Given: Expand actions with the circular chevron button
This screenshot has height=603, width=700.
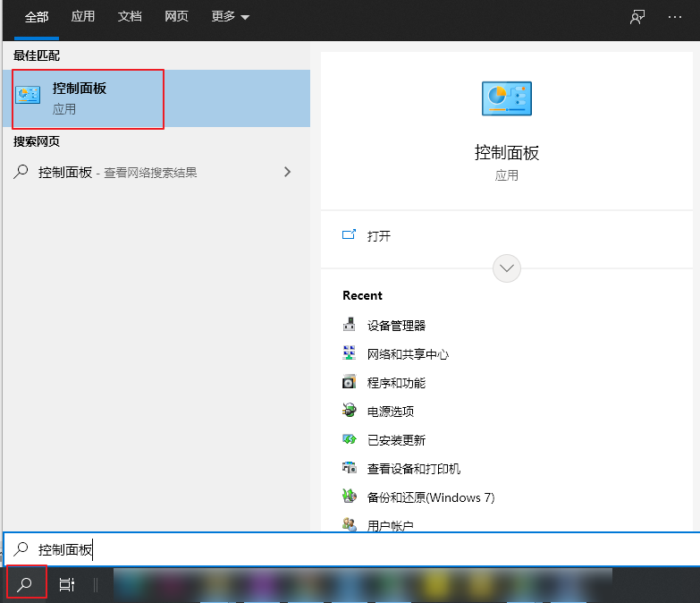Looking at the screenshot, I should [507, 268].
